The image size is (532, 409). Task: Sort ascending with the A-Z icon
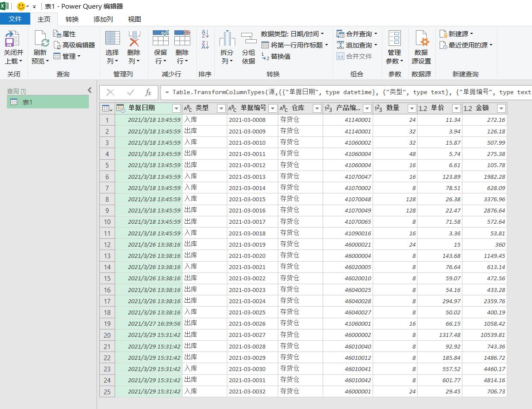pyautogui.click(x=205, y=34)
